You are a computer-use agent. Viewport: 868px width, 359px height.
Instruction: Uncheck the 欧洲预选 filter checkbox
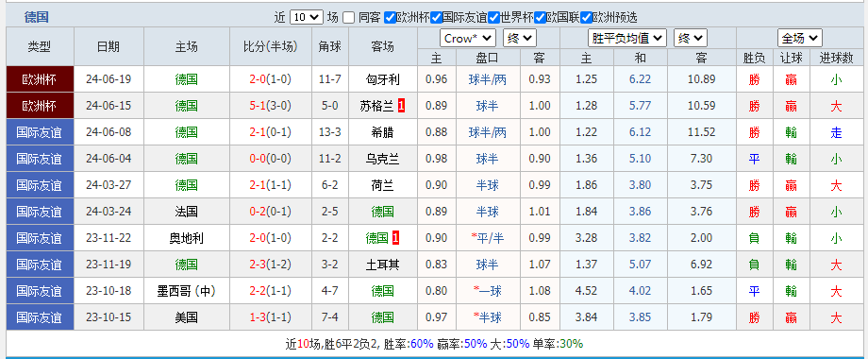coord(587,18)
